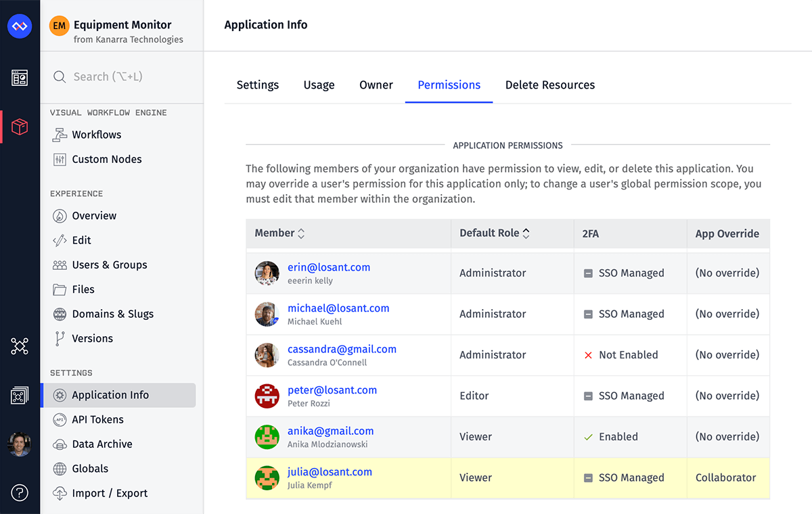812x514 pixels.
Task: Open the help question mark icon
Action: (x=20, y=493)
